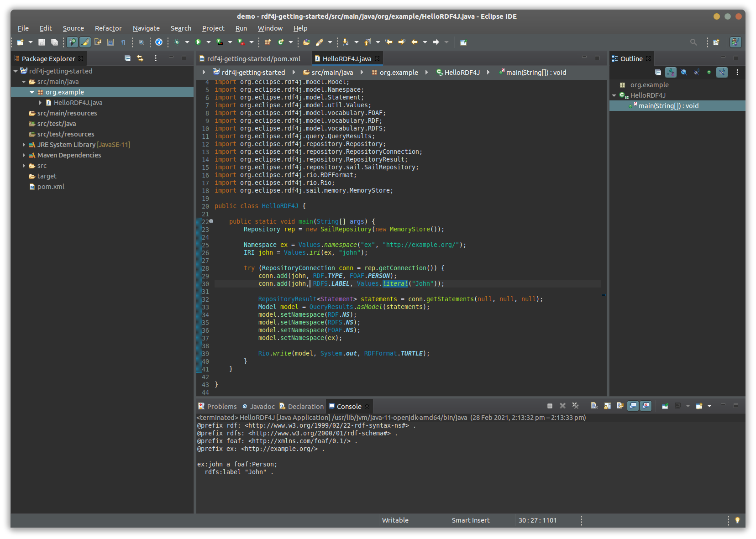Click the External Tools run icon
This screenshot has height=539, width=756.
[241, 42]
